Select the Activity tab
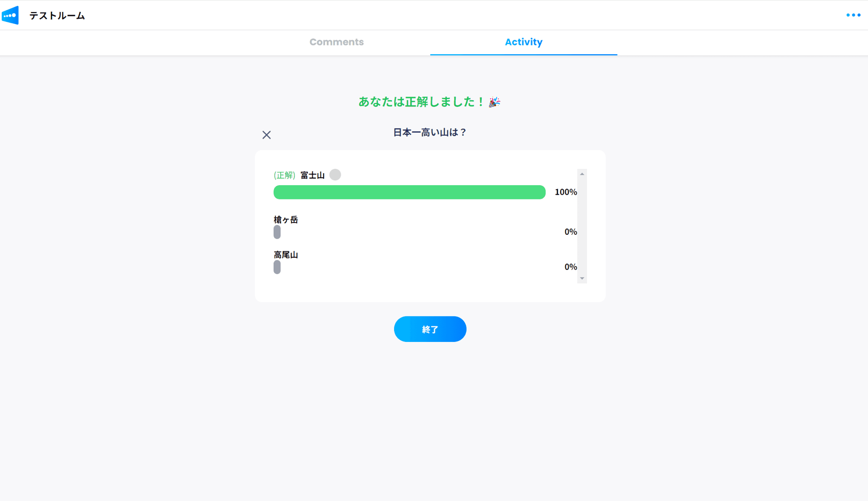Screen dimensions: 868x501 click(523, 42)
